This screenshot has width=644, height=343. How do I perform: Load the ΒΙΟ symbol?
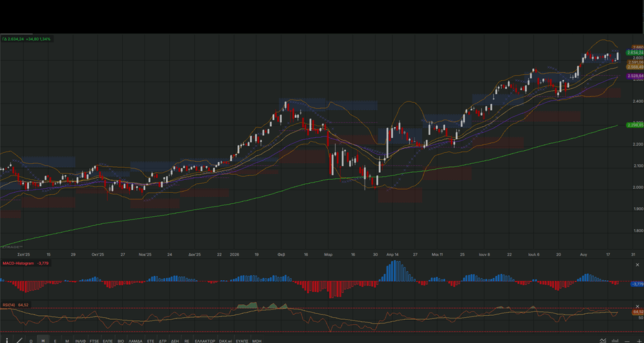[121, 341]
